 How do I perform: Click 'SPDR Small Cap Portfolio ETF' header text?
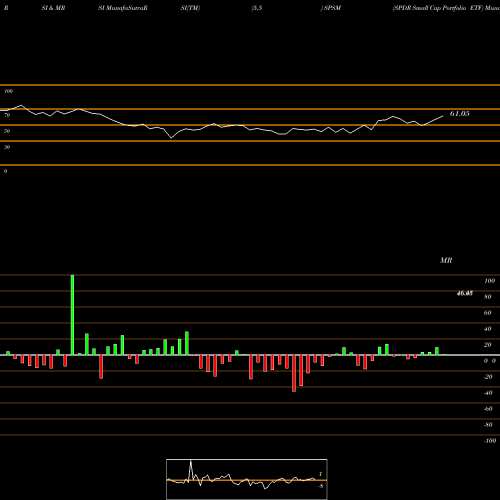click(x=438, y=8)
